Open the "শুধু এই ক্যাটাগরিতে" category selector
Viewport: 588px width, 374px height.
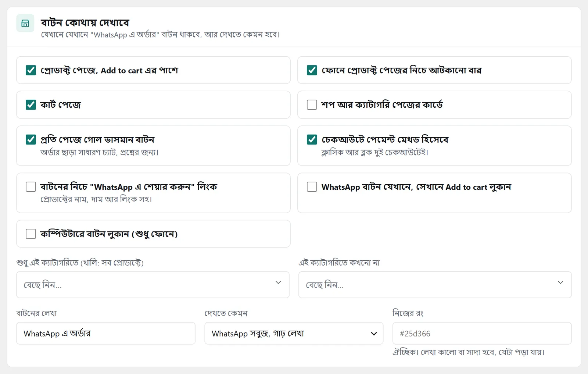pos(153,285)
